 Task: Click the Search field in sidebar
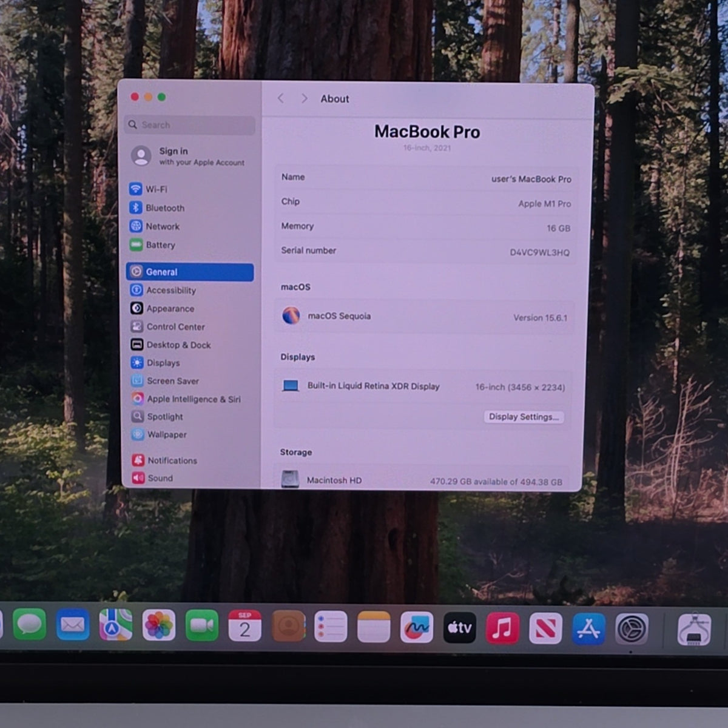point(190,125)
